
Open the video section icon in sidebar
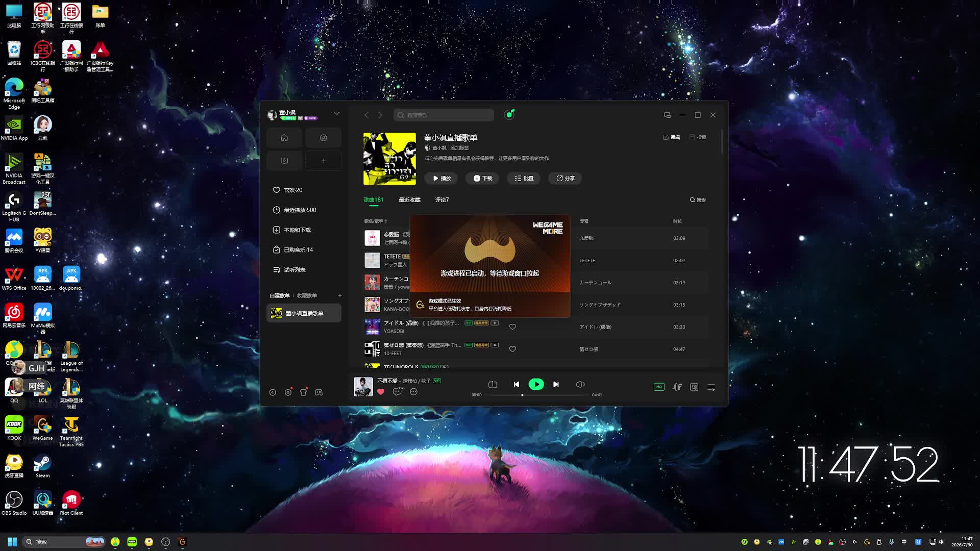point(284,161)
